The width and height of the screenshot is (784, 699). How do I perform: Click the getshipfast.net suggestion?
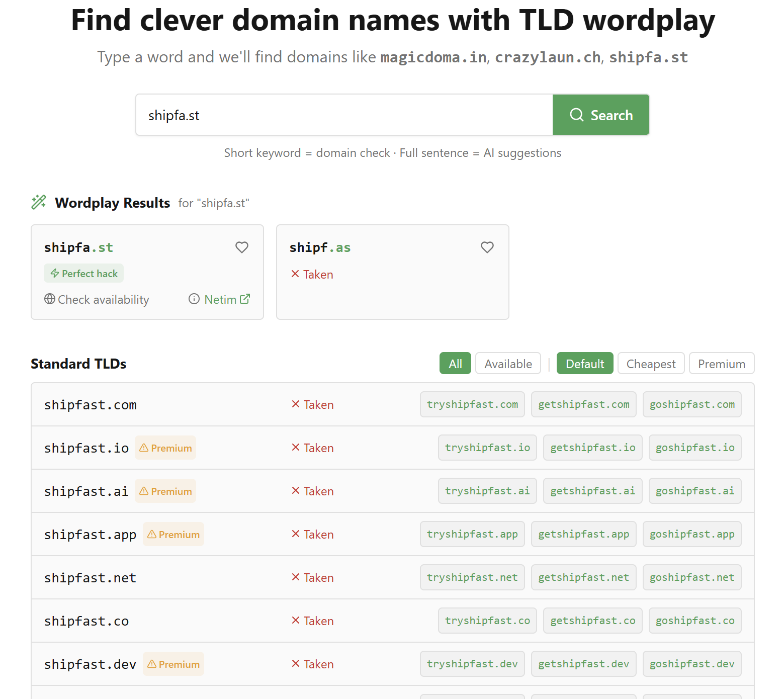tap(584, 577)
